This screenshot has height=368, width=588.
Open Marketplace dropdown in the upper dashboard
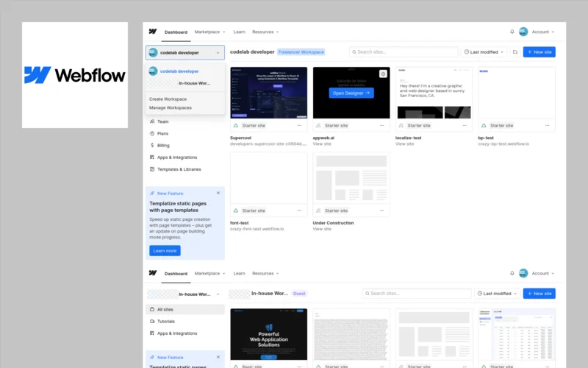210,32
